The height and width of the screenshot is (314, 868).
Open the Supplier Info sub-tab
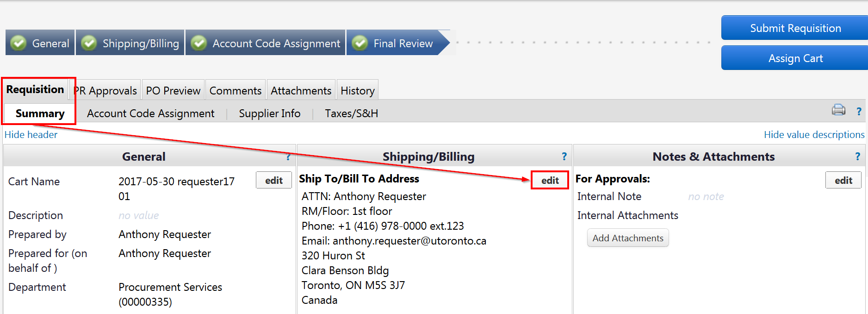coord(269,113)
